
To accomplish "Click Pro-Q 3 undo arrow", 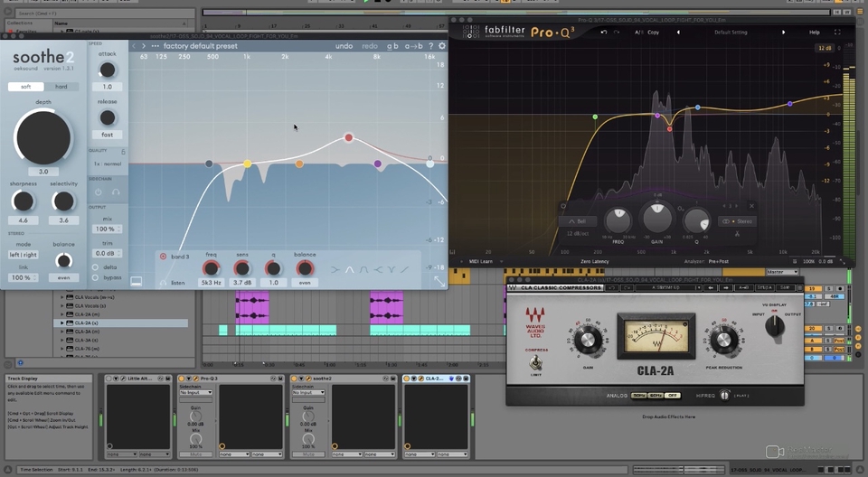I will (604, 33).
